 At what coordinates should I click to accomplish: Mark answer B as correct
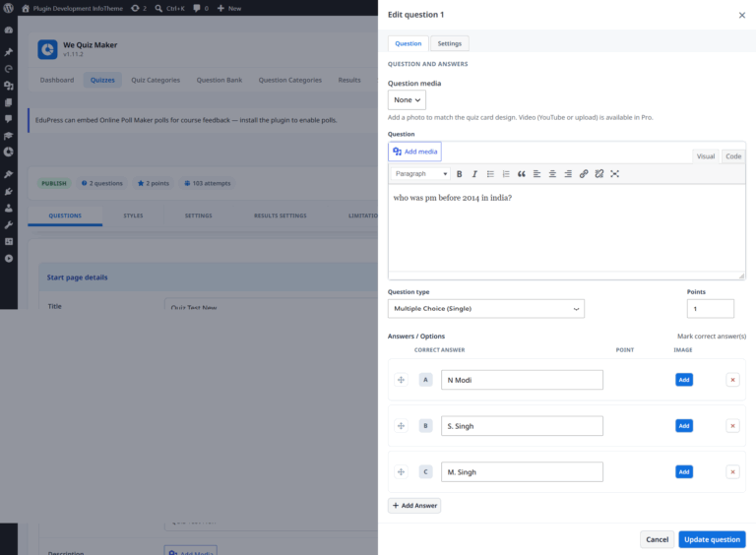pyautogui.click(x=425, y=426)
